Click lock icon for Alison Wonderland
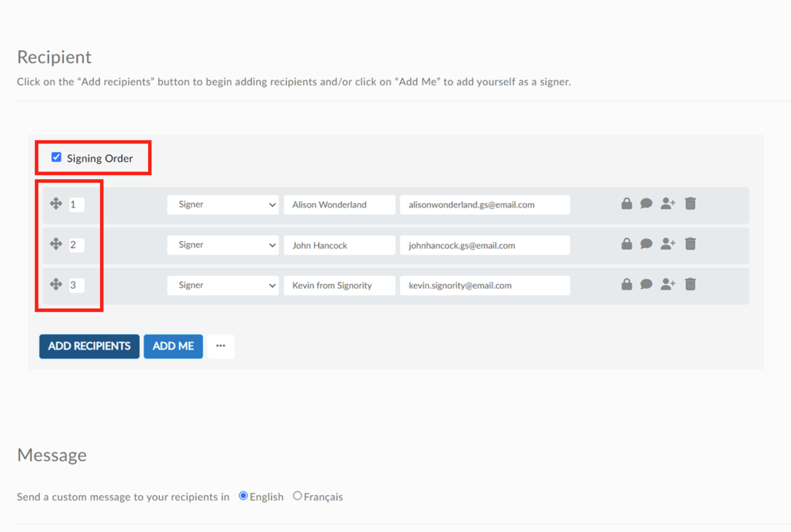This screenshot has height=532, width=791. (626, 203)
